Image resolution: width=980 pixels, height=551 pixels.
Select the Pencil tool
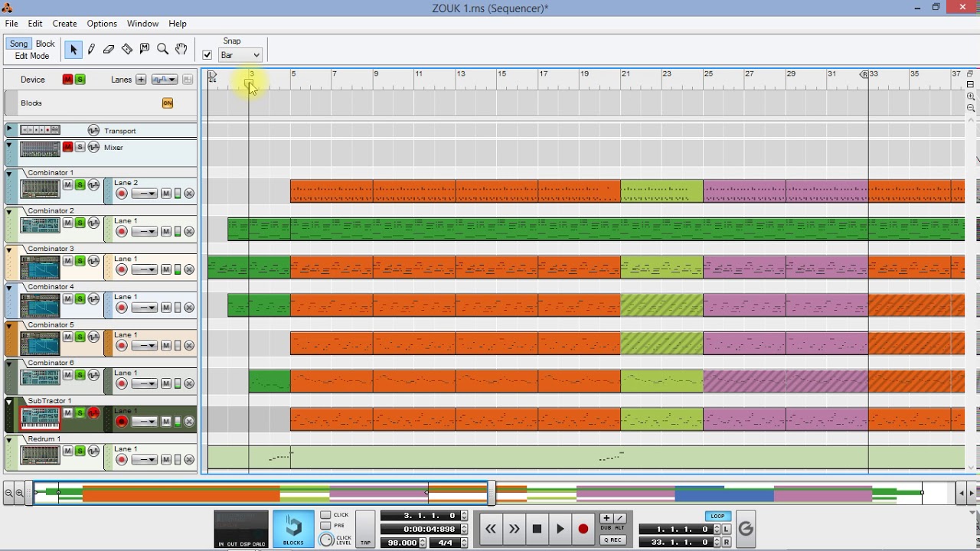(91, 49)
